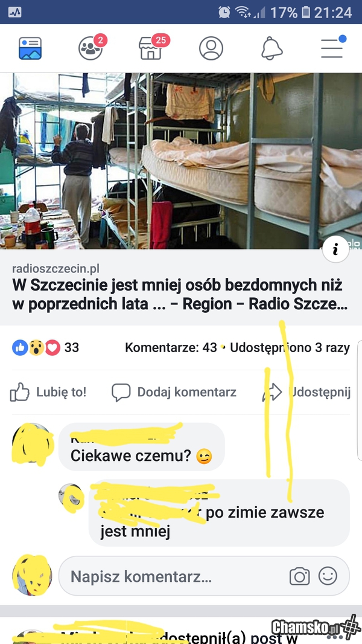
Task: Open the News Feed tab icon
Action: click(x=30, y=48)
